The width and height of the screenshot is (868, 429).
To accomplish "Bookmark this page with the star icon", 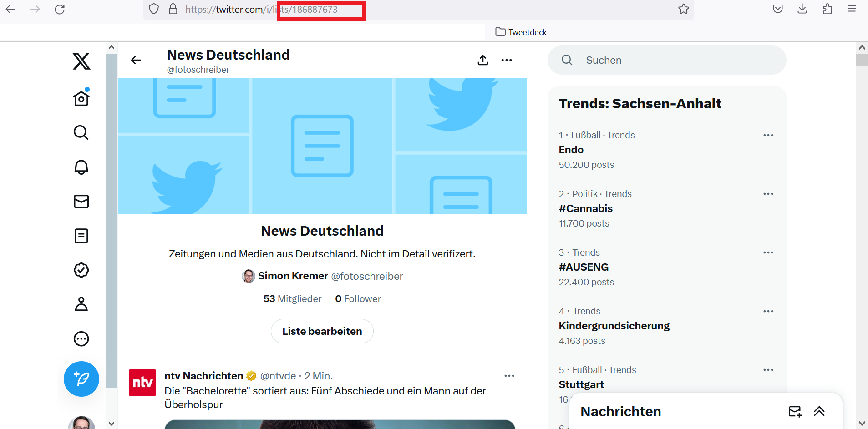I will click(x=683, y=9).
